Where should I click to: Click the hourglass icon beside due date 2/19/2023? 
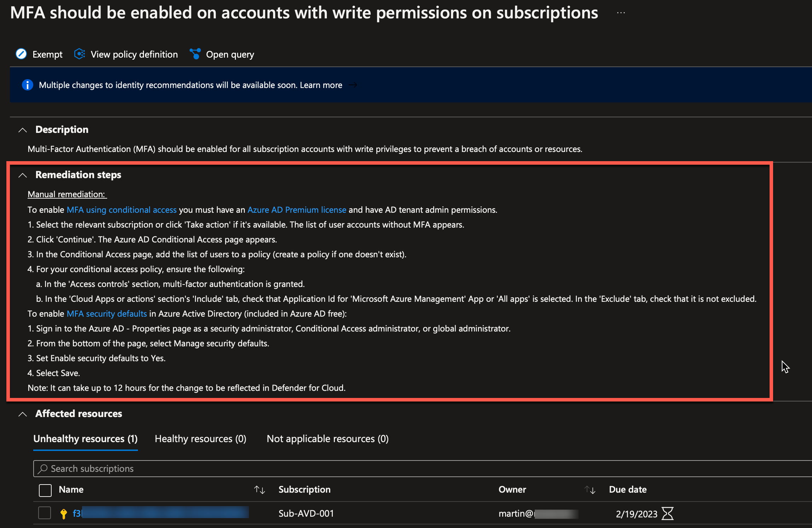(x=667, y=514)
